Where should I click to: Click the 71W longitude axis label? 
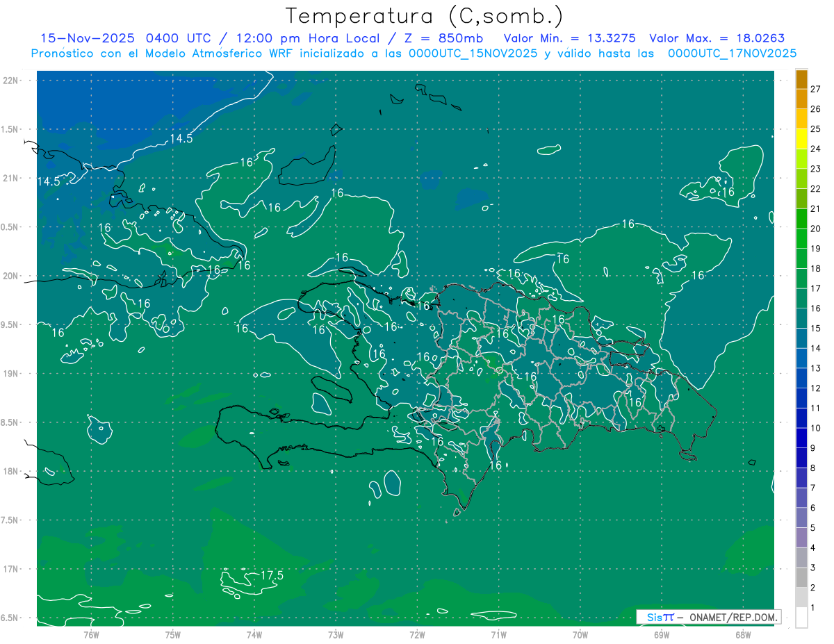click(x=498, y=634)
